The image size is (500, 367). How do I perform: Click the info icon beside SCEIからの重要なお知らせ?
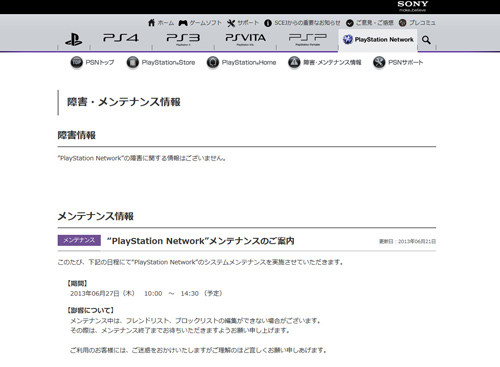[x=268, y=23]
